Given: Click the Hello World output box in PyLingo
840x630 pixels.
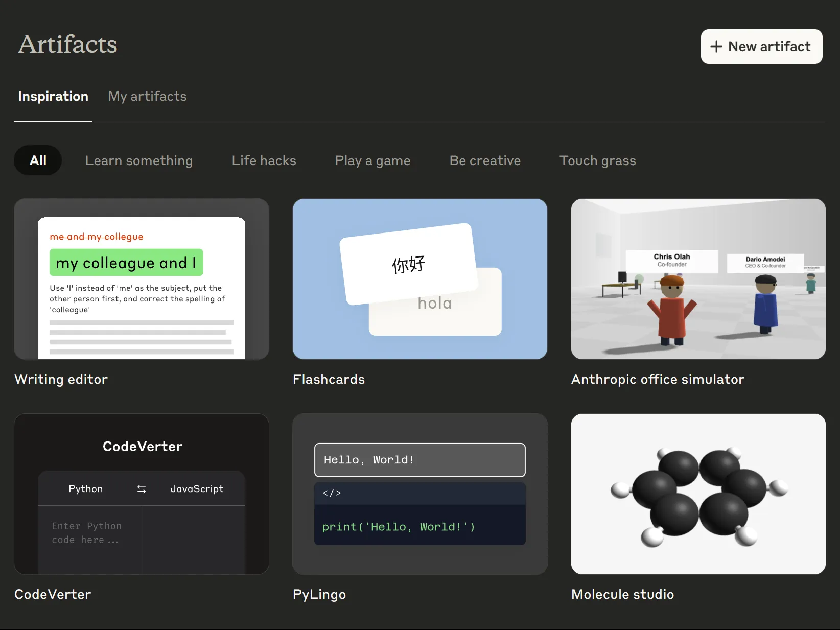Looking at the screenshot, I should tap(419, 460).
